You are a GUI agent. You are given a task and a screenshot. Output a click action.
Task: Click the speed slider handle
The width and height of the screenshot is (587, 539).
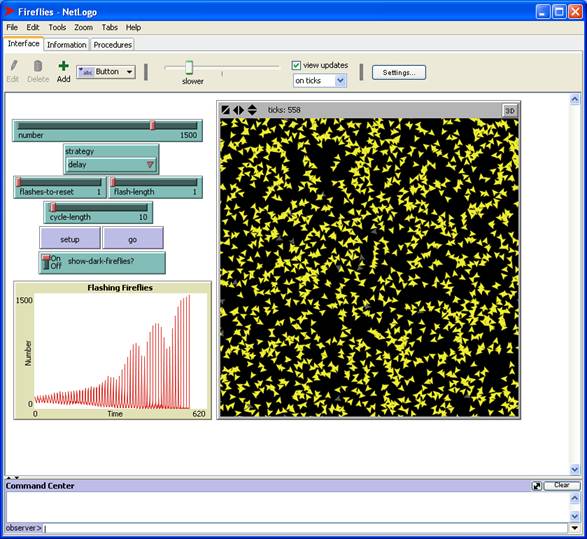click(189, 67)
